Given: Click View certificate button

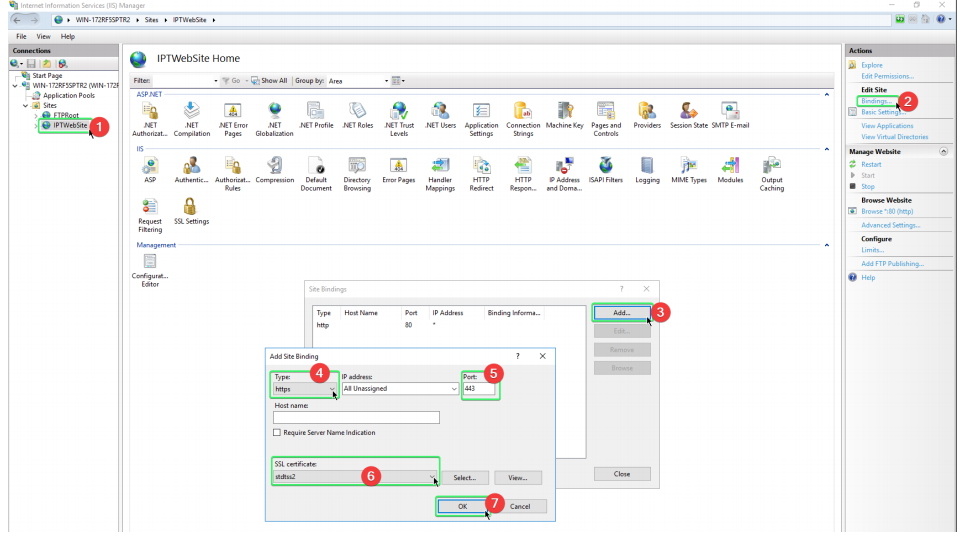Looking at the screenshot, I should pyautogui.click(x=518, y=477).
